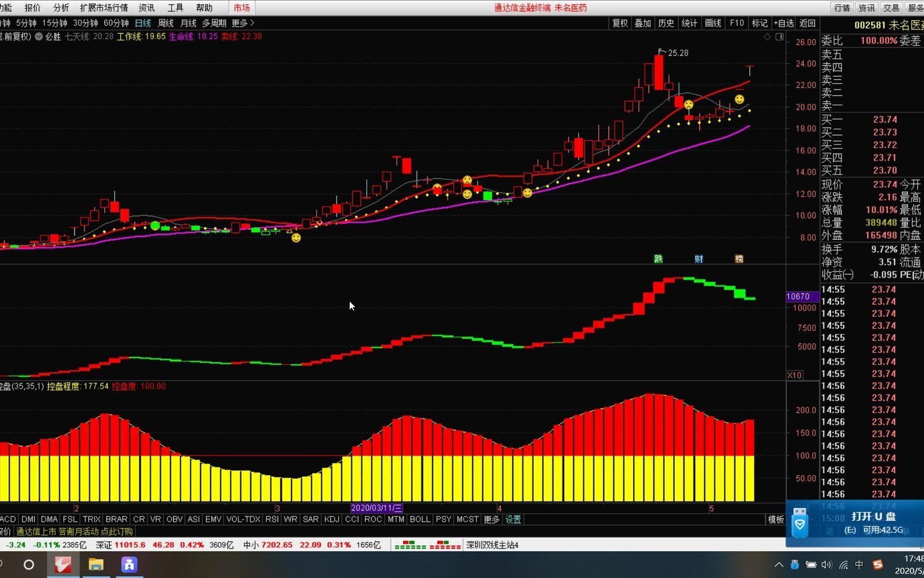Open the 历史 history option
The image size is (924, 578).
[666, 23]
